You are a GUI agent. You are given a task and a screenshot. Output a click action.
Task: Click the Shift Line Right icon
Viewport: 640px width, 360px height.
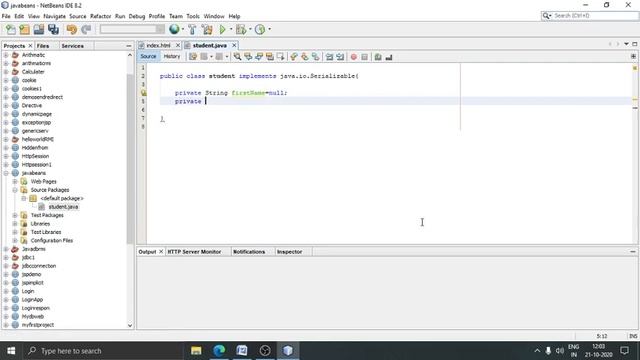(x=340, y=57)
